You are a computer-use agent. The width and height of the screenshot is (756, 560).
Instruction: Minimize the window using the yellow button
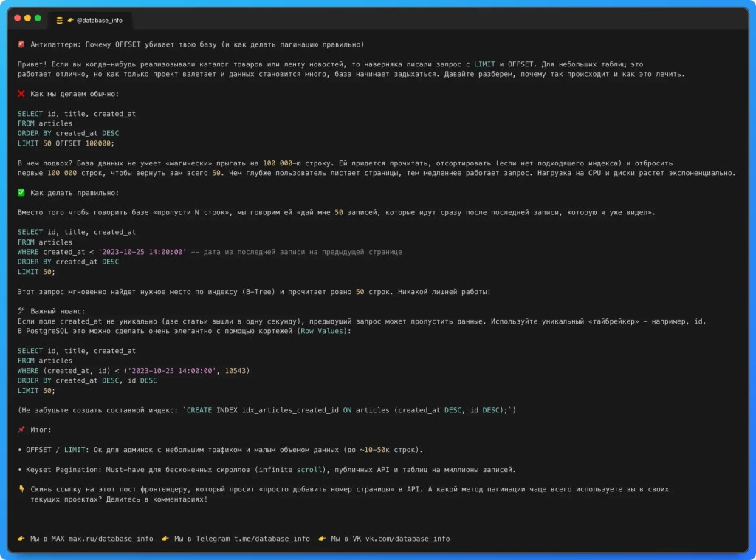tap(28, 18)
